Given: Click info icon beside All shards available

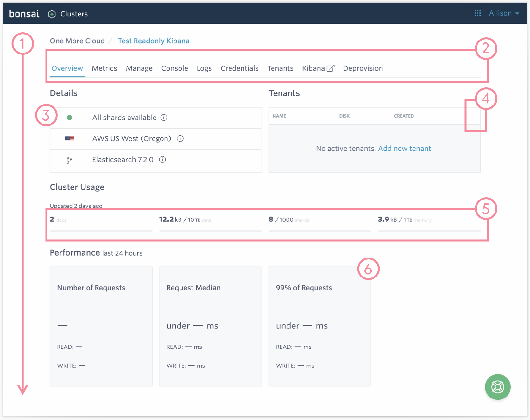Looking at the screenshot, I should tap(164, 118).
